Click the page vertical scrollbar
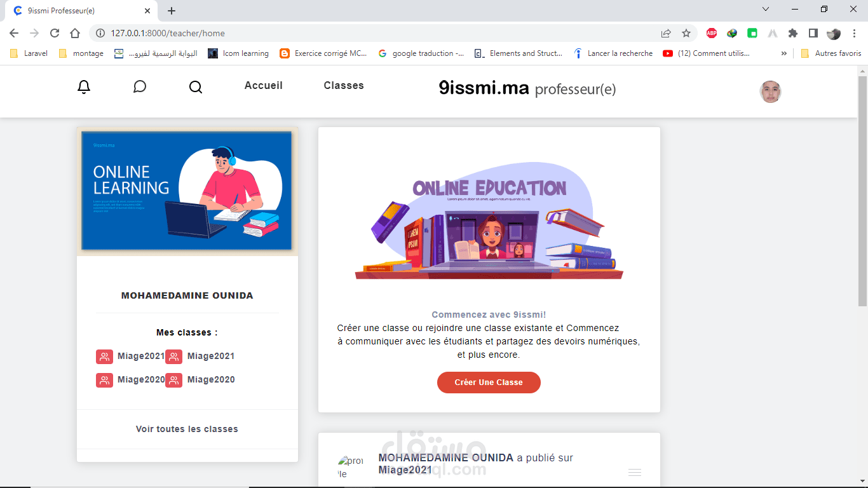868x488 pixels. [x=862, y=191]
